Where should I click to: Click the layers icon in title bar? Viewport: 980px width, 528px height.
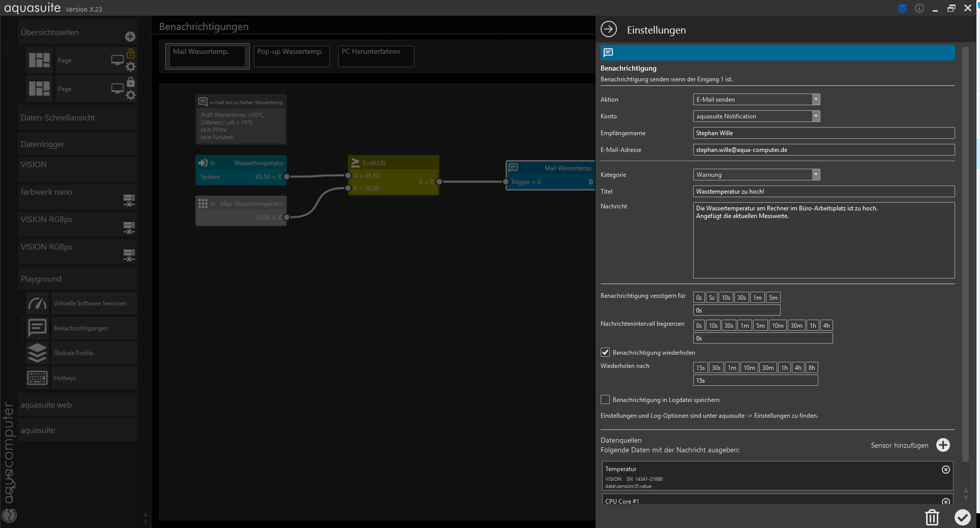(x=902, y=9)
